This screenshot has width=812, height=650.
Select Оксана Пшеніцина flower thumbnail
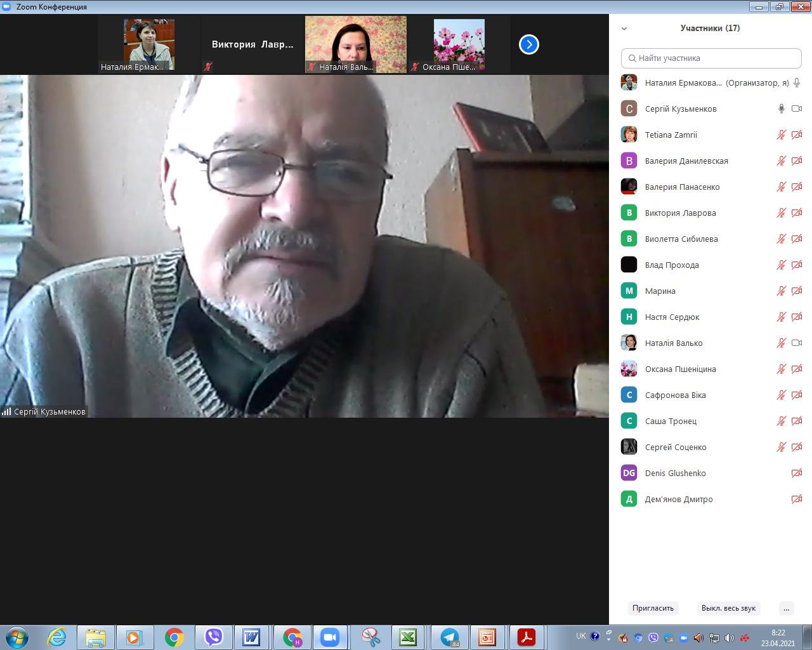(x=459, y=44)
